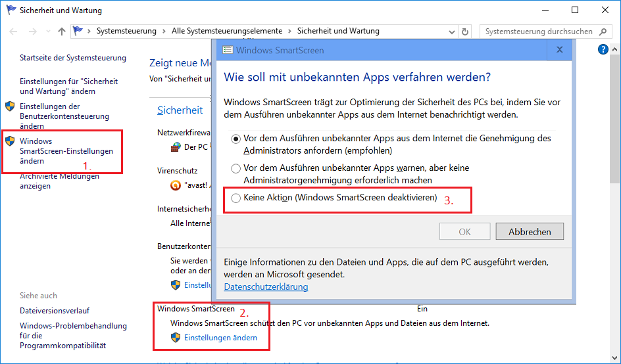This screenshot has height=364, width=621.
Task: Go up one level with up arrow
Action: [61, 32]
